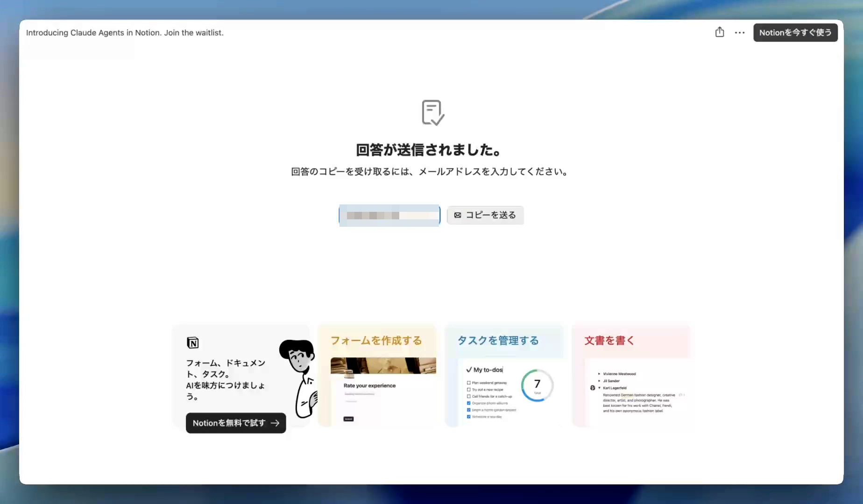
Task: Click the 'Rate your experience' form preview
Action: 383,391
